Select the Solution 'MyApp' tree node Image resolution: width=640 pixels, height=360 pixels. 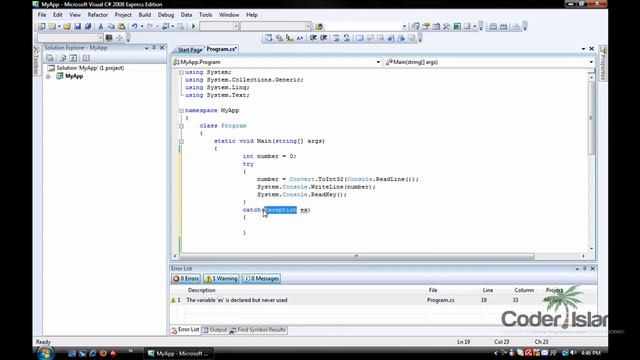[90, 68]
